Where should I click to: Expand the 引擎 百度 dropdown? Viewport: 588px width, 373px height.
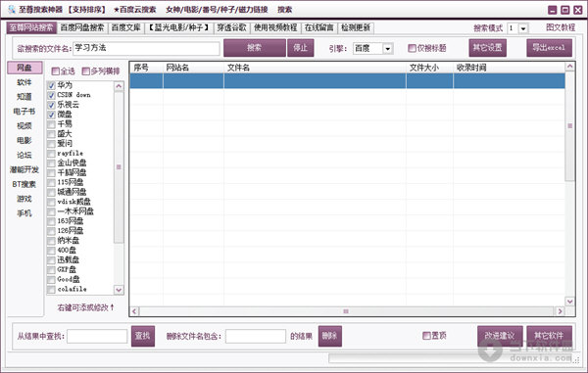point(388,48)
